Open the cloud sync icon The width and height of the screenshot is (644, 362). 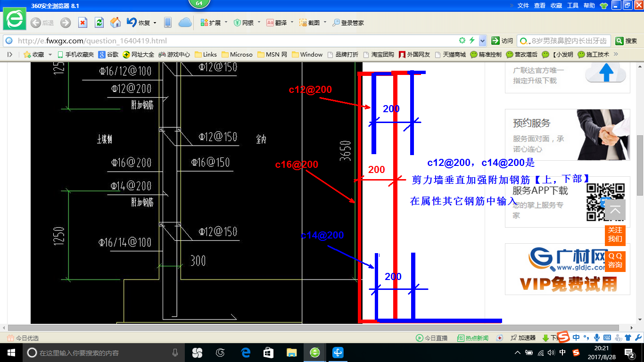click(x=185, y=23)
